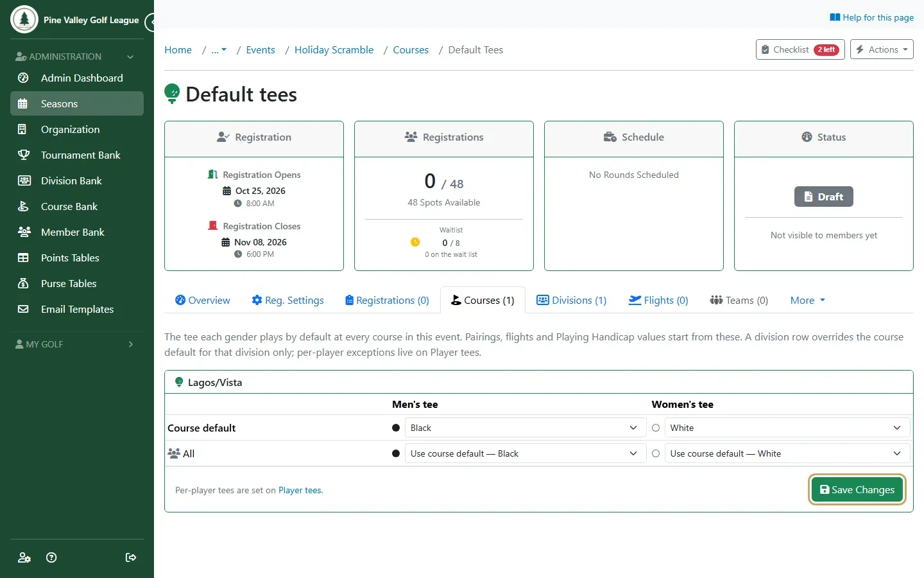Open Points Tables
Image resolution: width=924 pixels, height=578 pixels.
pos(77,258)
